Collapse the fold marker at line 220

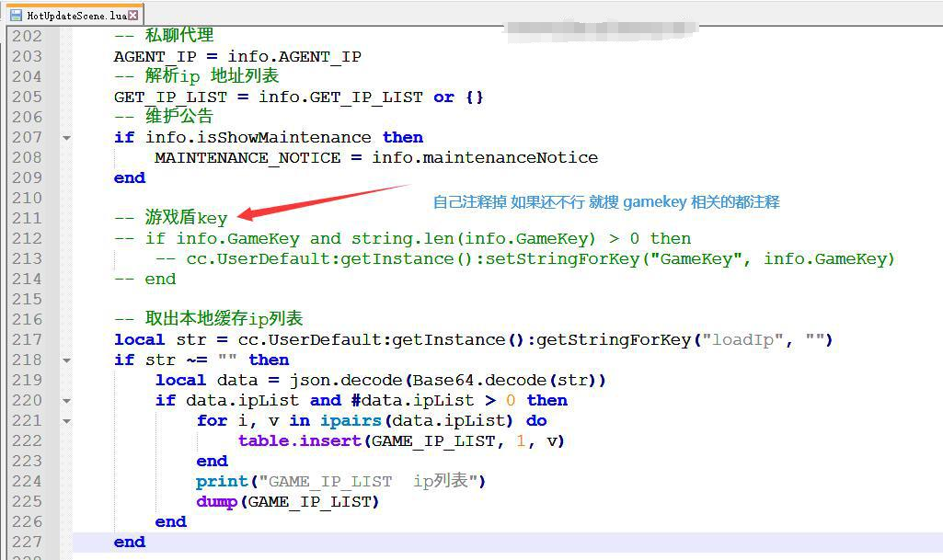pyautogui.click(x=66, y=401)
